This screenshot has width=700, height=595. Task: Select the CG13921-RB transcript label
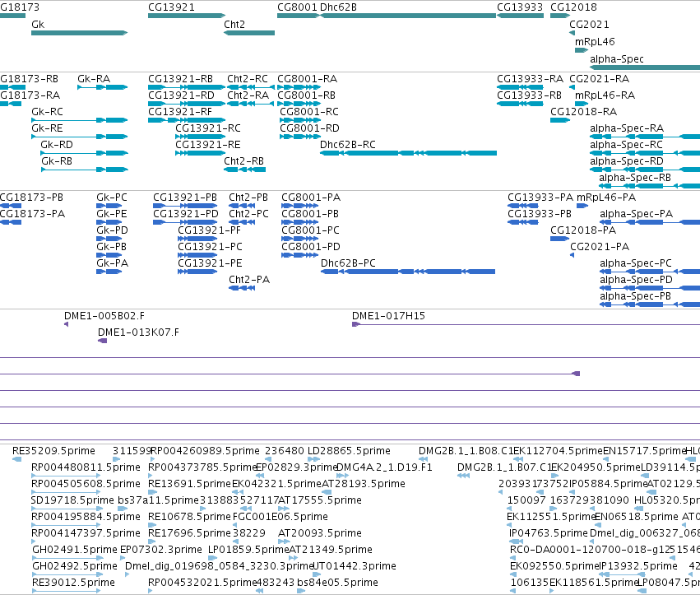(x=180, y=79)
